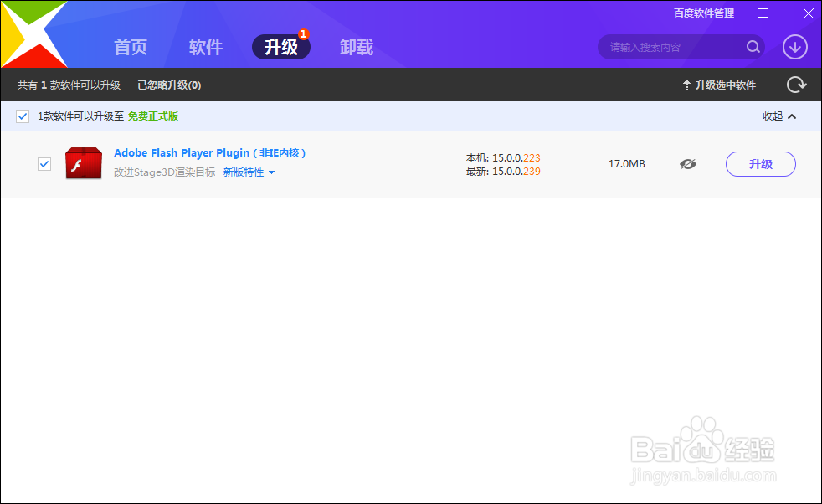Image resolution: width=822 pixels, height=504 pixels.
Task: Toggle the select-all checkbox for upgradable software
Action: [x=23, y=116]
